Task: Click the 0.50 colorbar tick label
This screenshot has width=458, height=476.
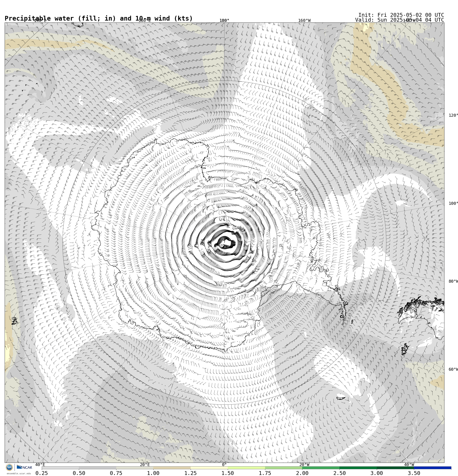Action: coord(79,473)
